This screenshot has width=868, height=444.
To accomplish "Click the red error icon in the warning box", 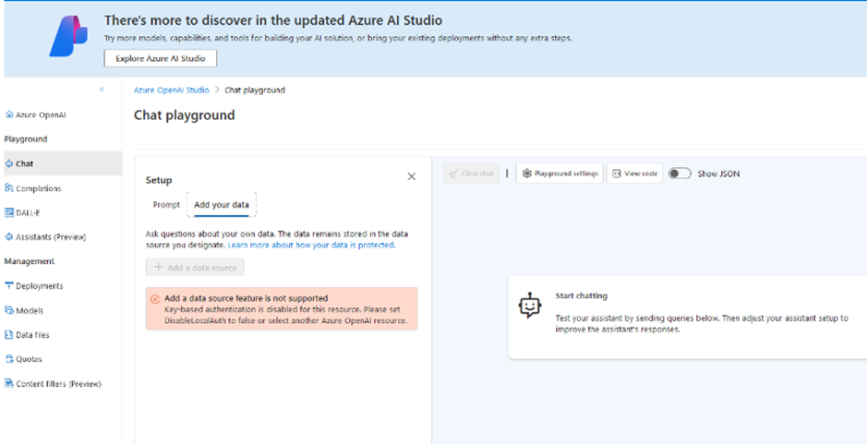I will [x=155, y=299].
